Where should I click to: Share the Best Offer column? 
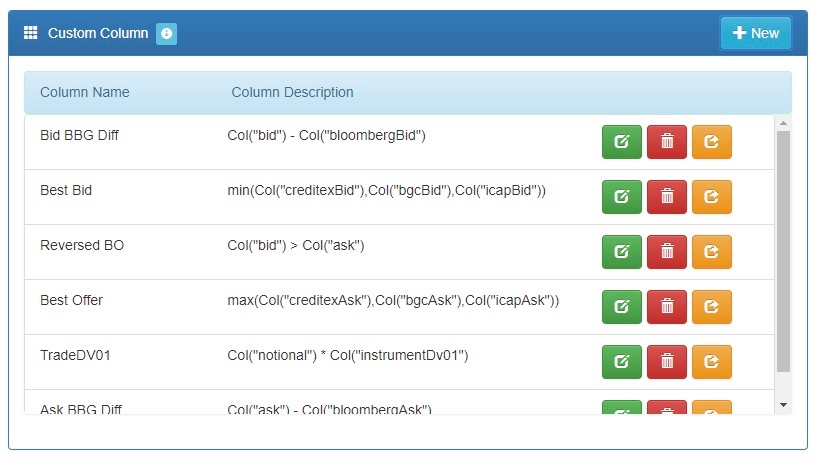coord(711,307)
